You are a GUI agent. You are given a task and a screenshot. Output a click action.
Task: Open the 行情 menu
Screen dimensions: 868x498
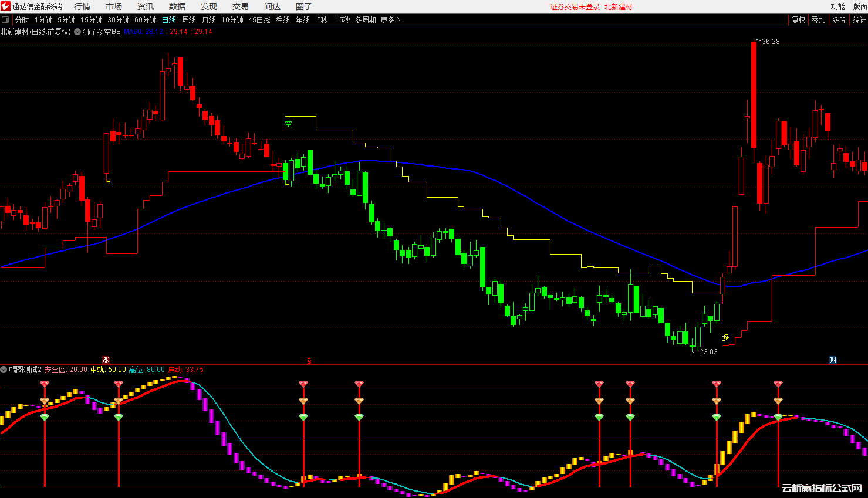coord(82,6)
